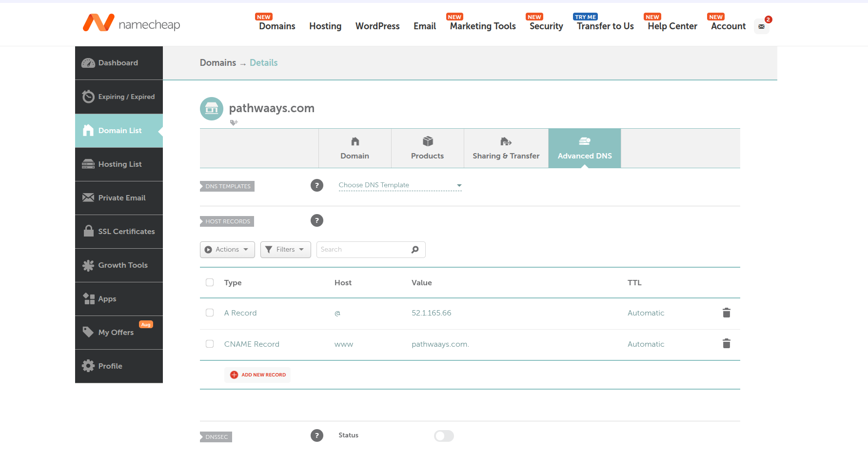The height and width of the screenshot is (454, 868).
Task: Switch to Sharing & Transfer tab
Action: [x=506, y=148]
